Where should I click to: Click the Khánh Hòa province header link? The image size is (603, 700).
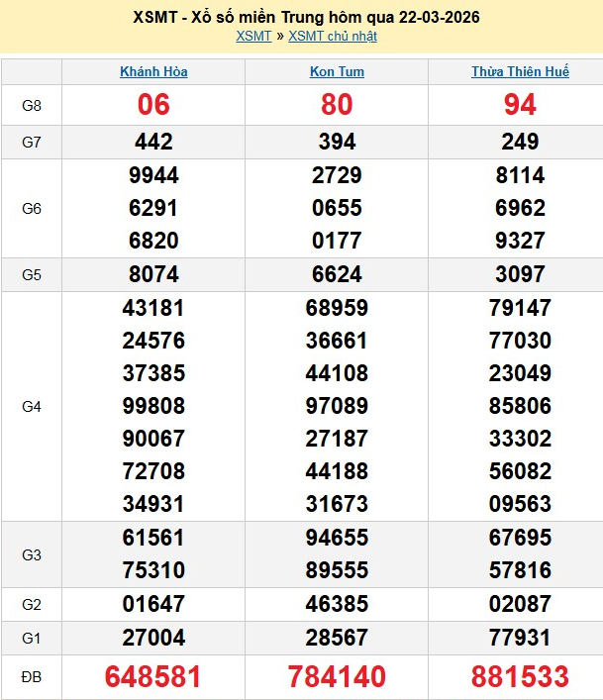pos(153,72)
